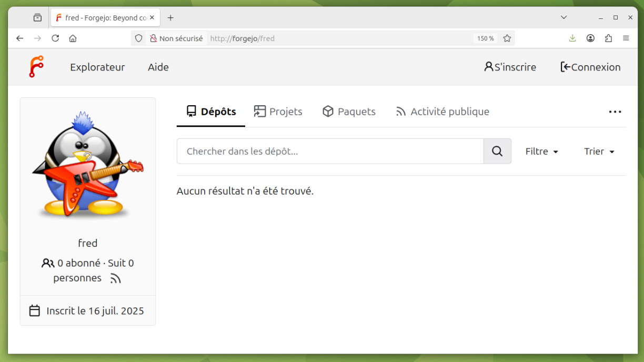The width and height of the screenshot is (644, 362).
Task: Open the Firefox downloads icon
Action: (x=572, y=38)
